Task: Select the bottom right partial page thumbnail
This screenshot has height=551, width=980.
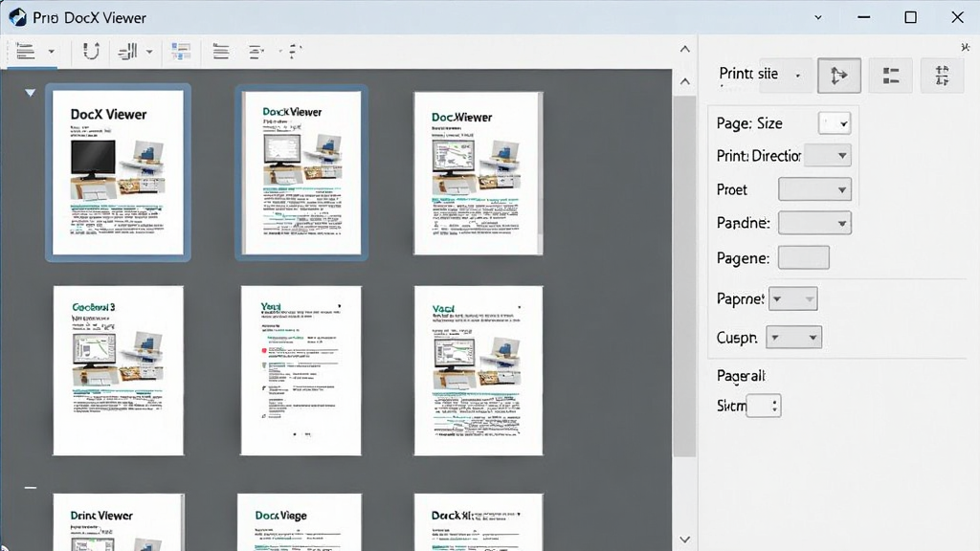Action: pyautogui.click(x=479, y=522)
